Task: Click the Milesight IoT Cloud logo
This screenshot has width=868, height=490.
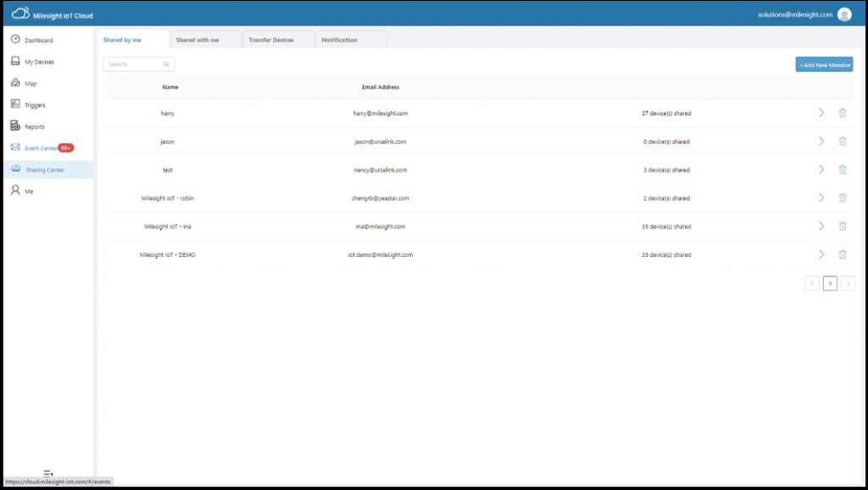Action: coord(52,14)
